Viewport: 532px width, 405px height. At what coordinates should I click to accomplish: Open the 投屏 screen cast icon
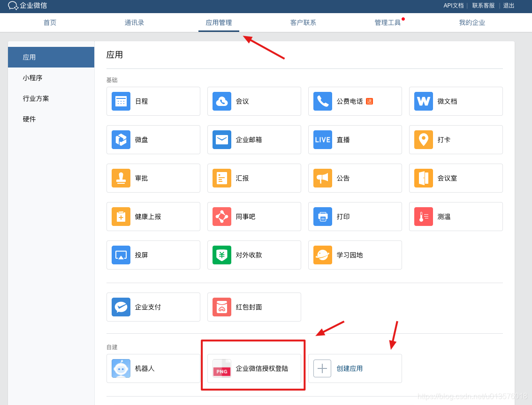[x=121, y=255]
